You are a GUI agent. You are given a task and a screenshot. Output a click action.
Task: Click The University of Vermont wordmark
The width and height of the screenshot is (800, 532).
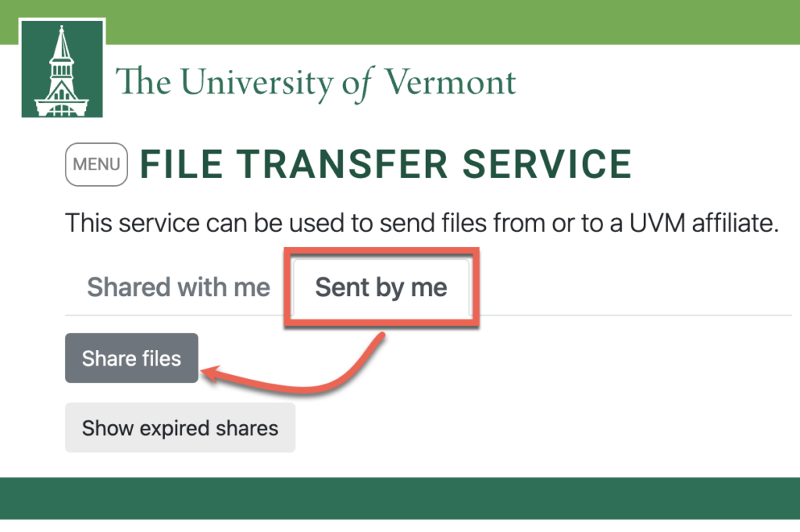point(315,80)
